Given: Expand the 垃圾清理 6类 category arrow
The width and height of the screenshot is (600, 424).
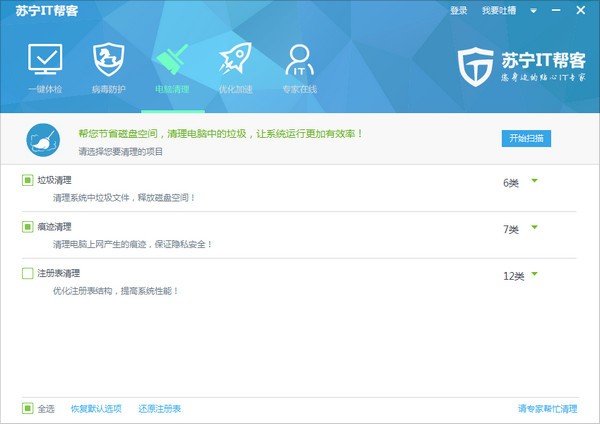Looking at the screenshot, I should (x=535, y=181).
